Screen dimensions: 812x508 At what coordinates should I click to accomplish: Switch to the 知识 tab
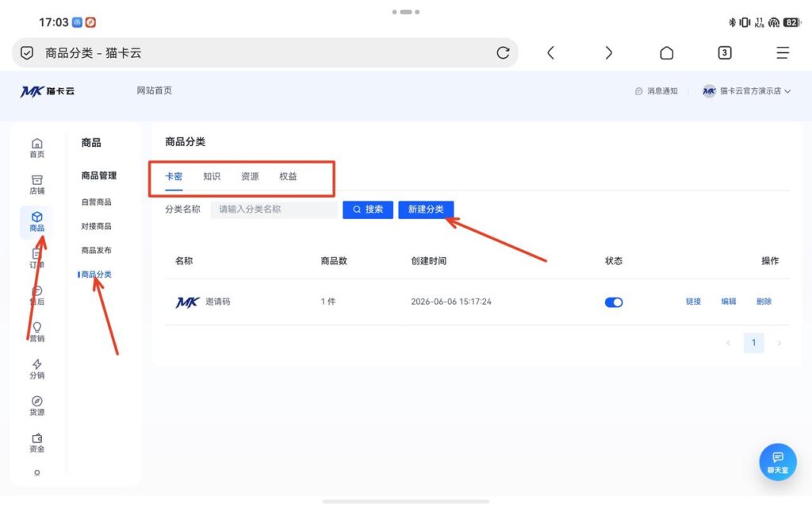[212, 177]
